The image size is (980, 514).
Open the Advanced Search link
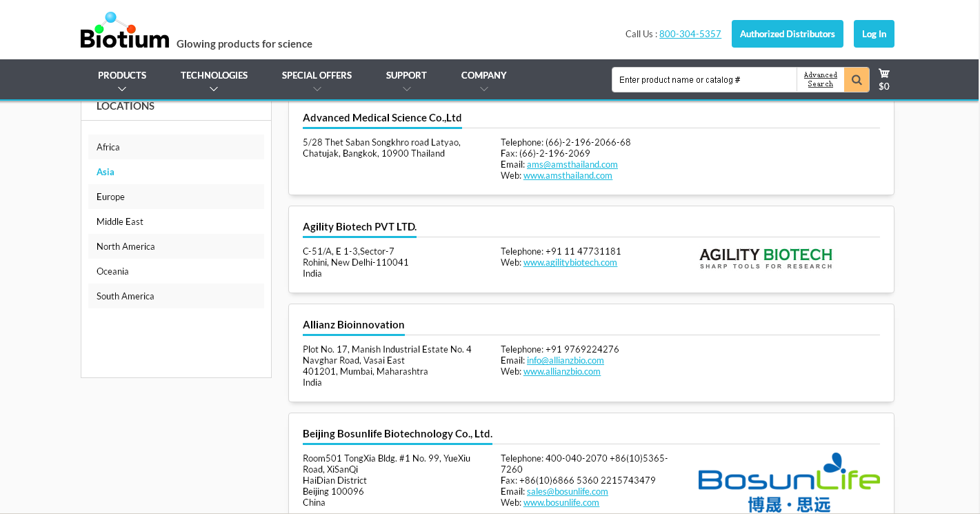point(821,79)
